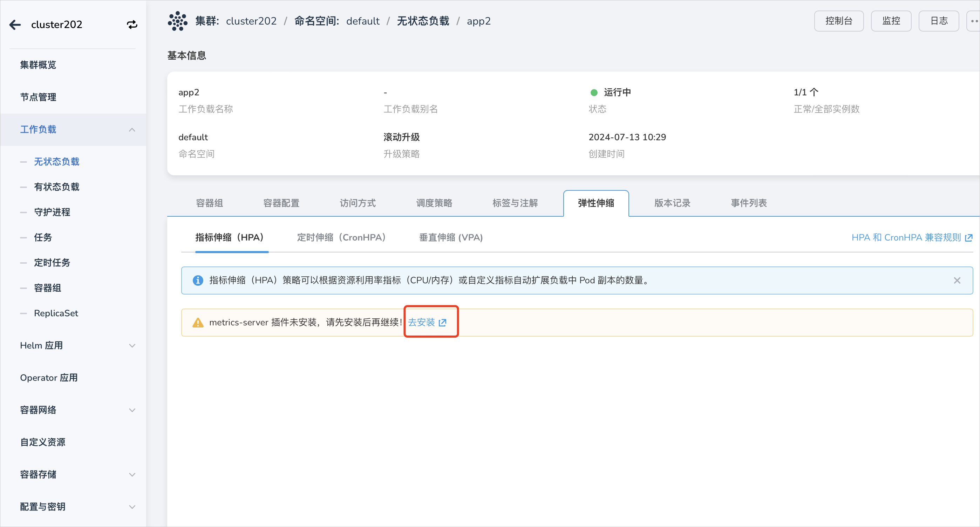Open 集群概览 in sidebar

(x=38, y=65)
